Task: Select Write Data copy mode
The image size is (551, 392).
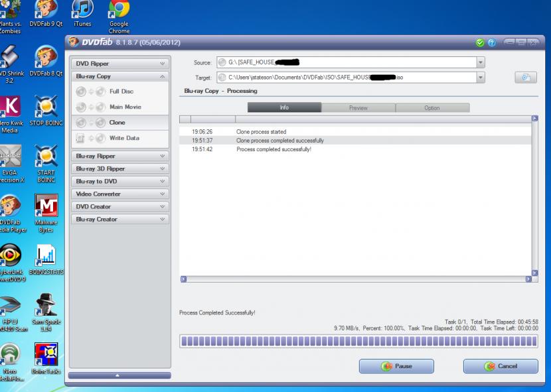Action: pyautogui.click(x=120, y=138)
